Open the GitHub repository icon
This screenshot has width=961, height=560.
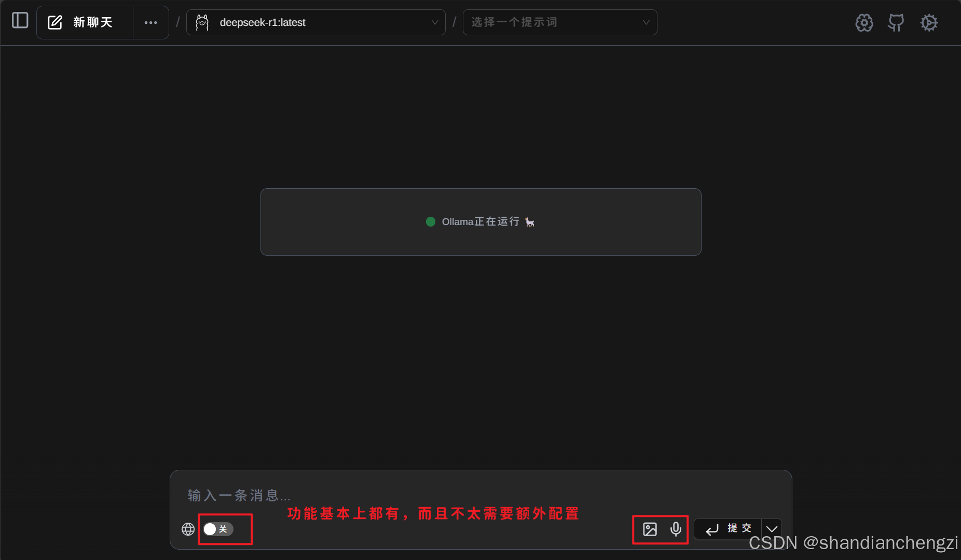[x=896, y=22]
